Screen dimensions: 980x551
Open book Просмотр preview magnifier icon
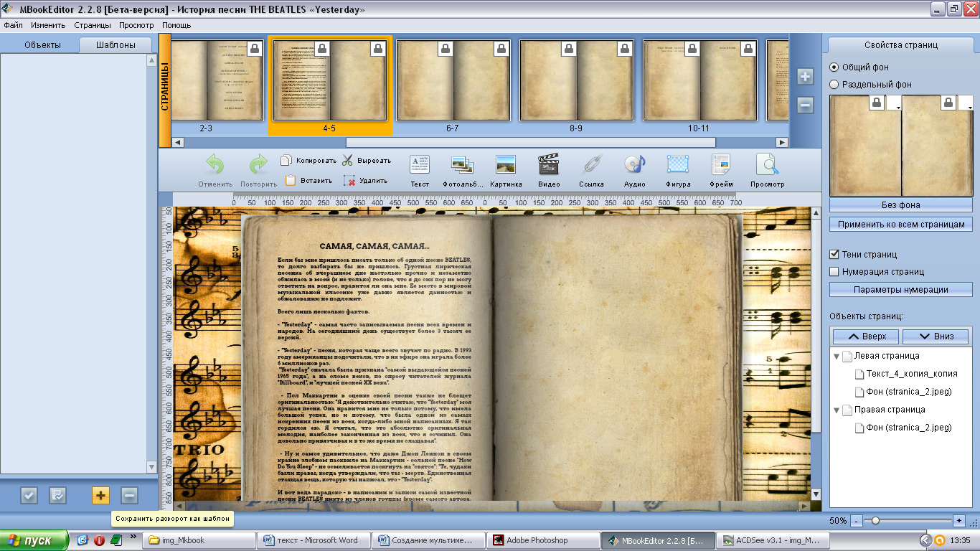coord(768,165)
